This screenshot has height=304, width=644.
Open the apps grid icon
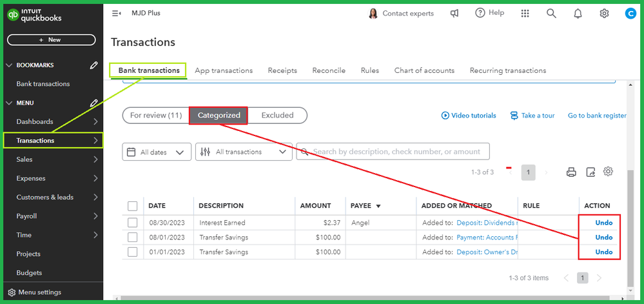click(525, 14)
